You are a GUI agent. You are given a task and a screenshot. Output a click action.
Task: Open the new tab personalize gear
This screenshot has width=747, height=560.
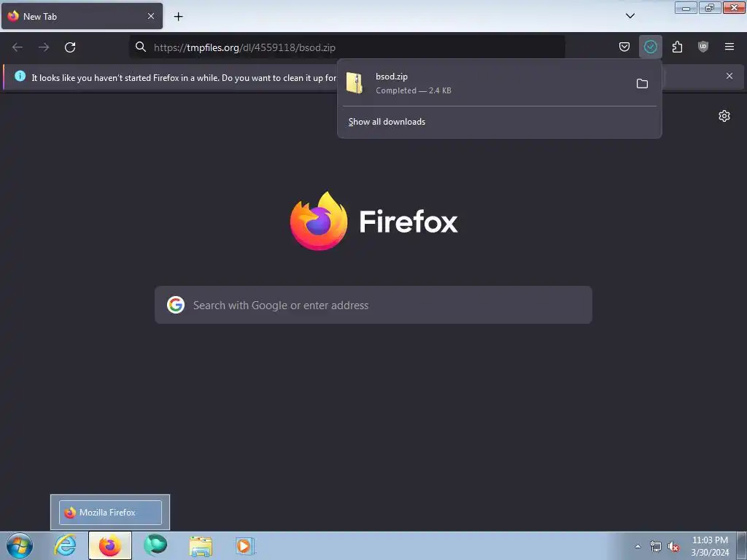(724, 116)
